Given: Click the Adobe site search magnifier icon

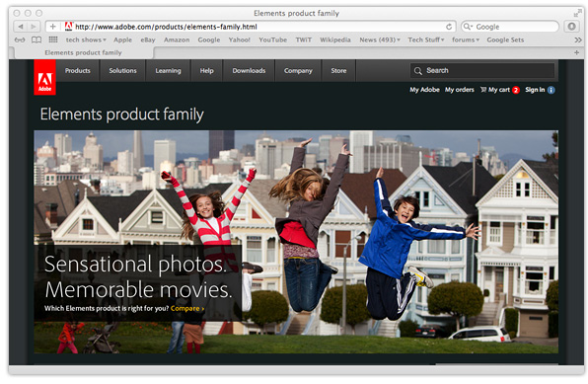Looking at the screenshot, I should coord(417,70).
